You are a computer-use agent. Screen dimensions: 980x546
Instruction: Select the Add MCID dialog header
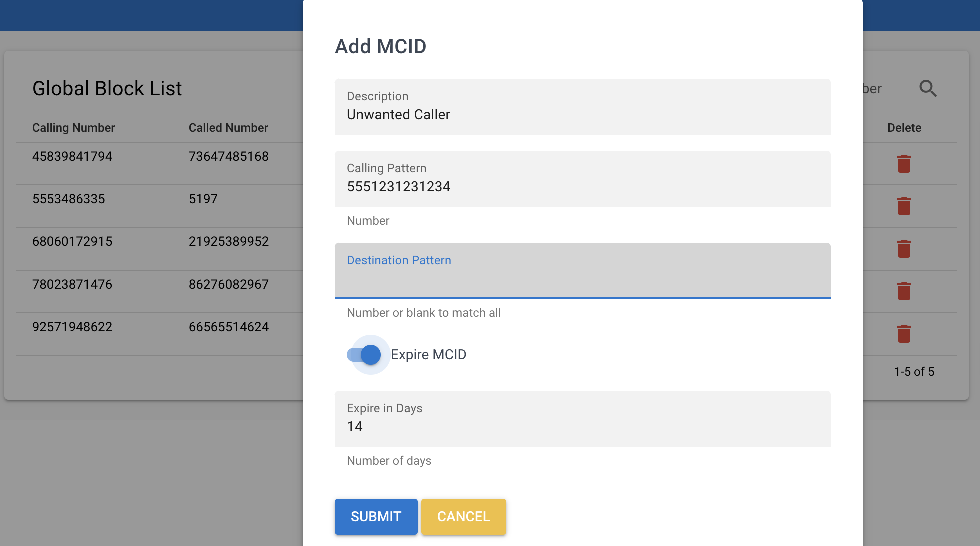click(x=380, y=46)
